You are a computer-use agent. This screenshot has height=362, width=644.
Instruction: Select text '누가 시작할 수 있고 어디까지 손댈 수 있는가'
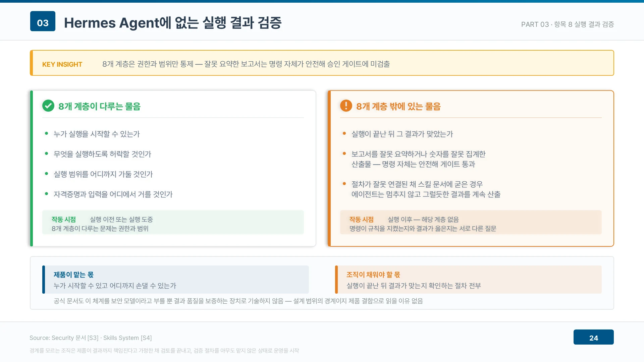(115, 286)
